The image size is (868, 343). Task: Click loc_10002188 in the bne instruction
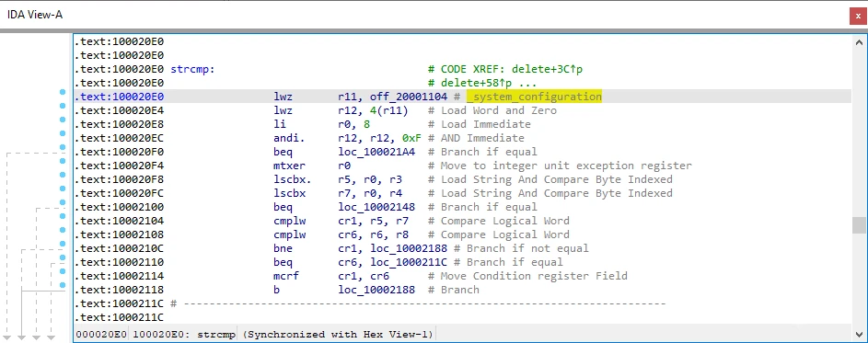pyautogui.click(x=409, y=248)
